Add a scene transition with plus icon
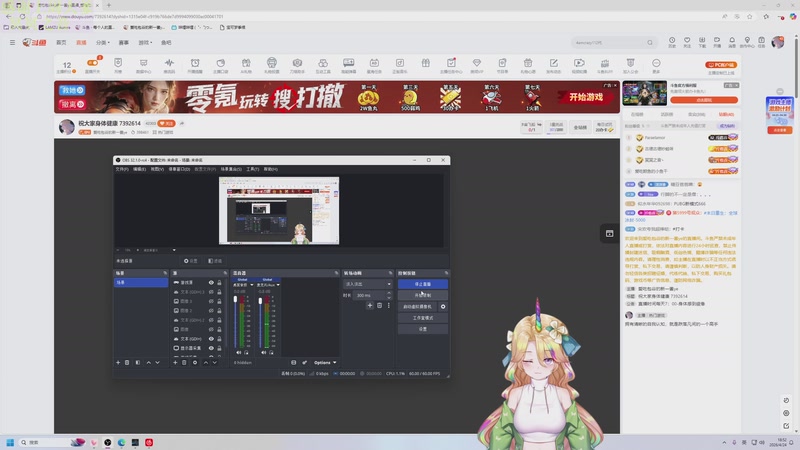This screenshot has width=800, height=450. click(370, 305)
